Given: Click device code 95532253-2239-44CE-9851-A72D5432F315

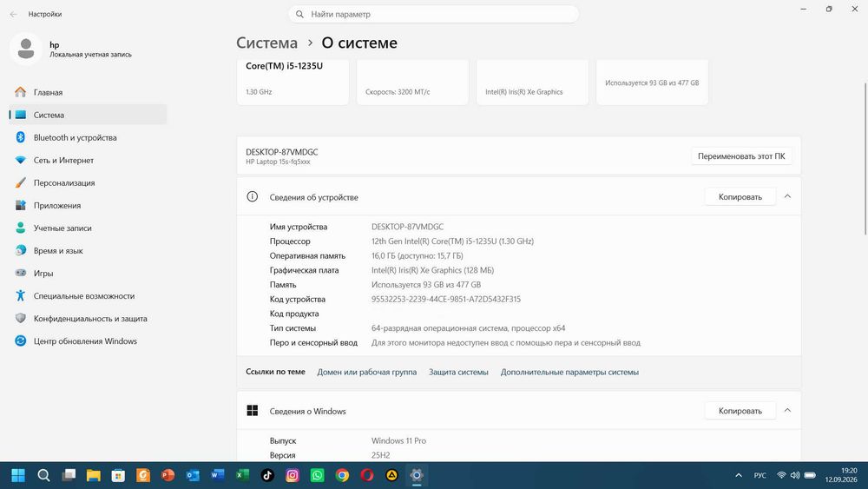Looking at the screenshot, I should pyautogui.click(x=446, y=299).
